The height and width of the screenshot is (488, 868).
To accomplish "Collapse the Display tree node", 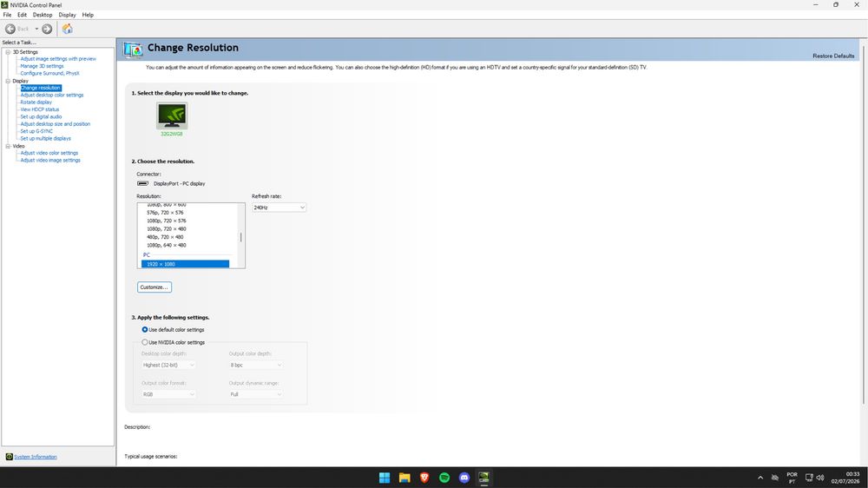I will point(8,81).
